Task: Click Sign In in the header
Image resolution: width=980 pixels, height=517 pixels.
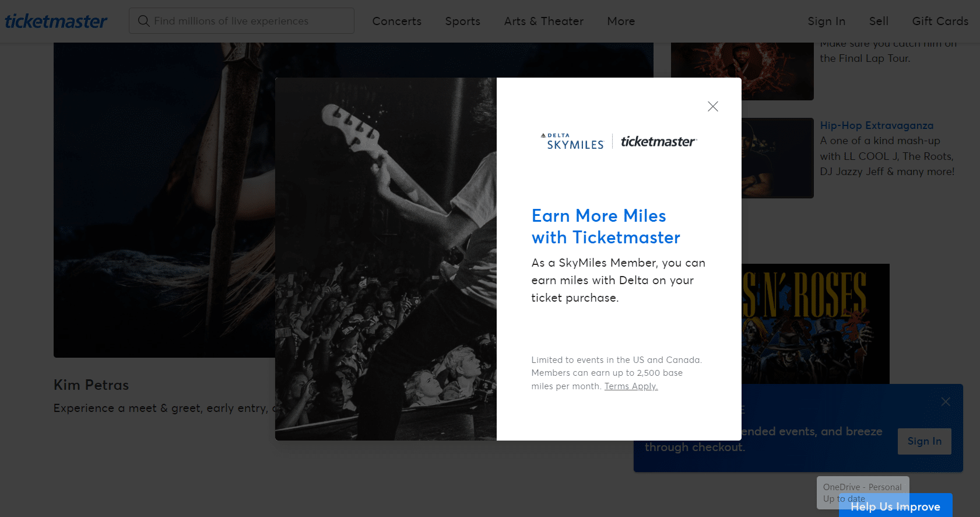Action: (x=826, y=21)
